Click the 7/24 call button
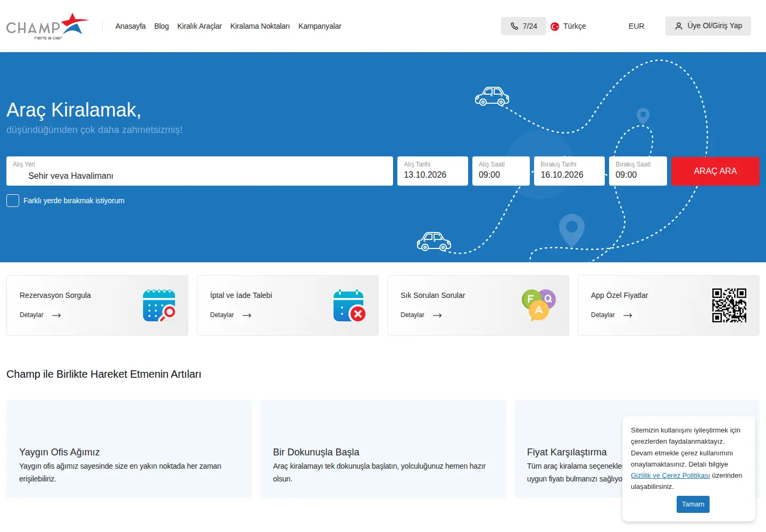The width and height of the screenshot is (766, 532). tap(523, 26)
